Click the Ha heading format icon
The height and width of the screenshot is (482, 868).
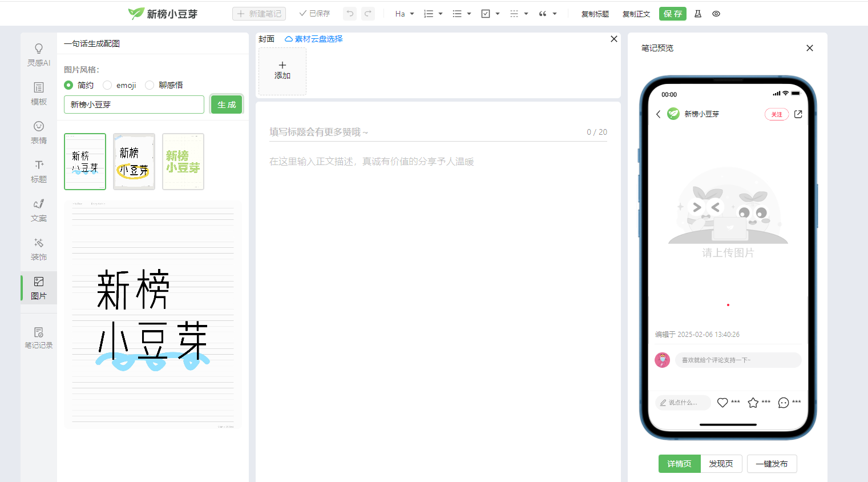pyautogui.click(x=400, y=14)
